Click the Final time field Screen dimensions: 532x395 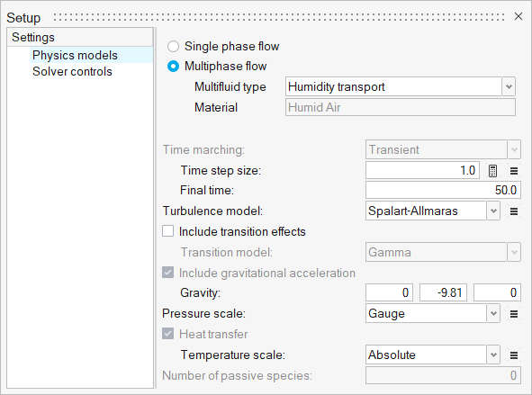pos(443,190)
